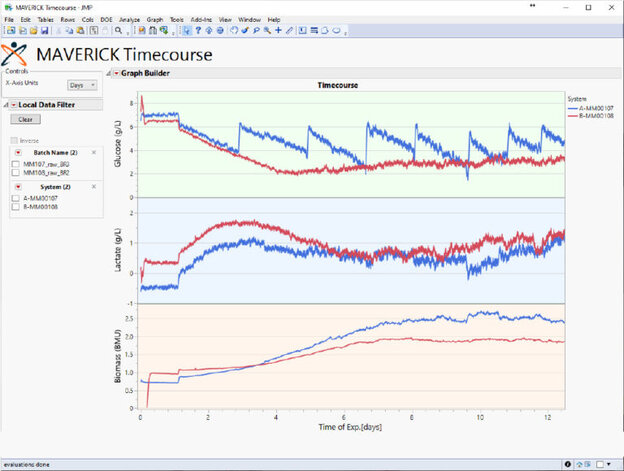Collapse the Graph Builder outline disclosure
Image resolution: width=624 pixels, height=471 pixels.
point(108,73)
